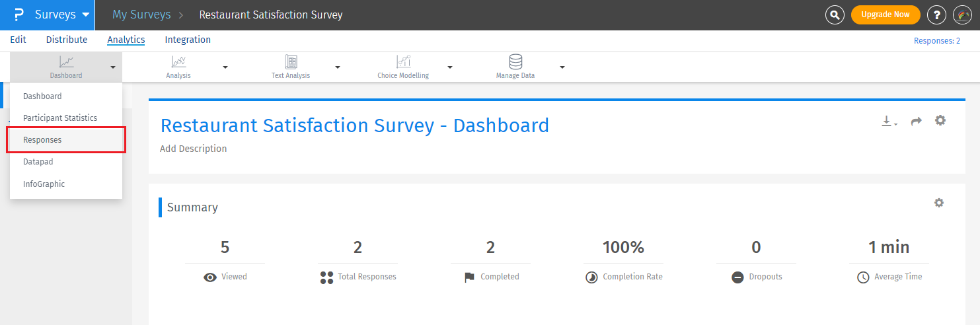Open the download options dropdown
980x325 pixels.
click(x=889, y=122)
